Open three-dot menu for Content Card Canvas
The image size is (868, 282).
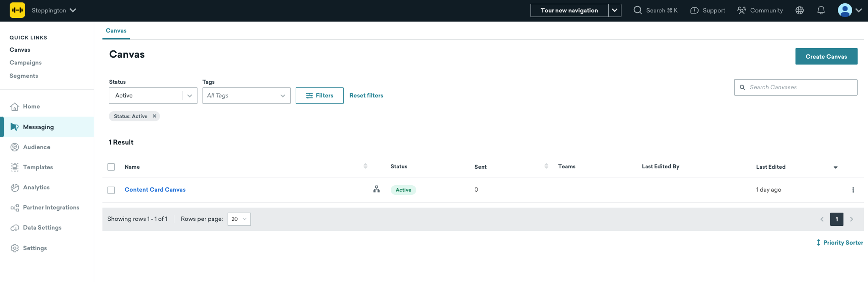click(x=853, y=190)
